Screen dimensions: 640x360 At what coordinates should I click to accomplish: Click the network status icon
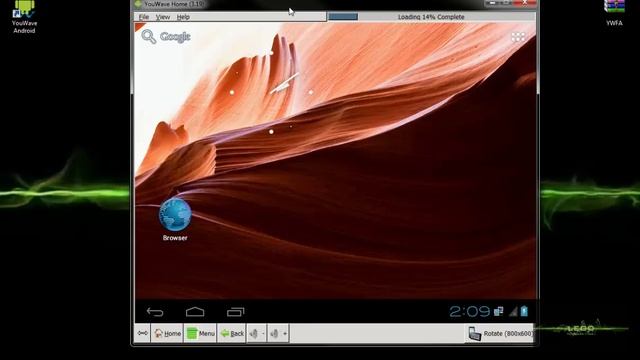point(499,311)
